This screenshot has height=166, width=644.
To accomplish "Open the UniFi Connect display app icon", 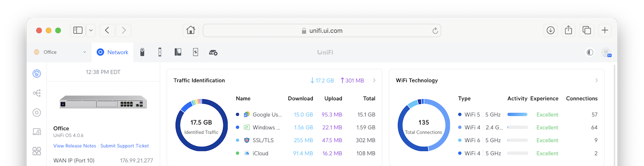I will pyautogui.click(x=195, y=52).
